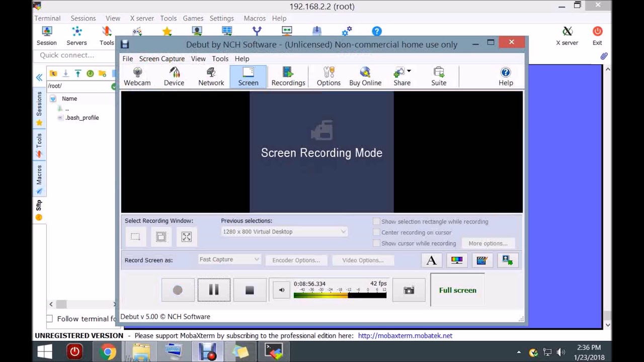Open the Previous selections dropdown
The image size is (644, 362).
[284, 232]
